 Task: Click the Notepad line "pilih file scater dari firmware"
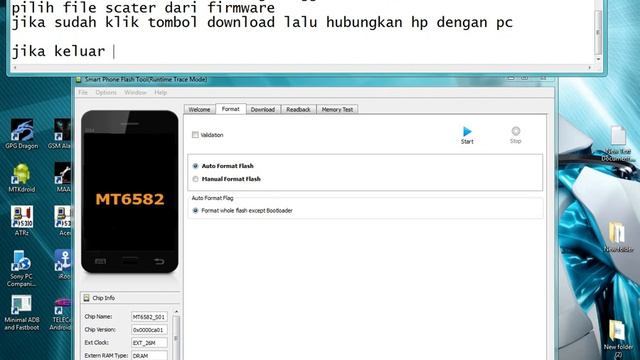pyautogui.click(x=143, y=7)
